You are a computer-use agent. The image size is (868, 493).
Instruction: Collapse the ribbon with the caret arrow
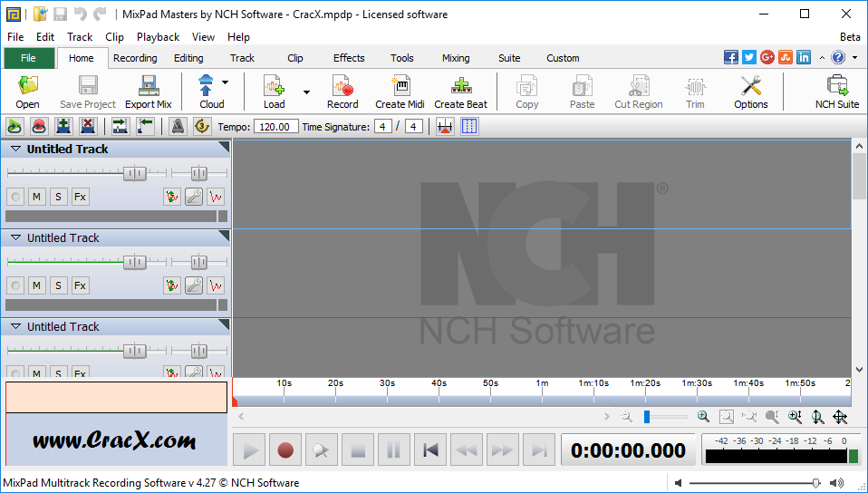point(822,57)
